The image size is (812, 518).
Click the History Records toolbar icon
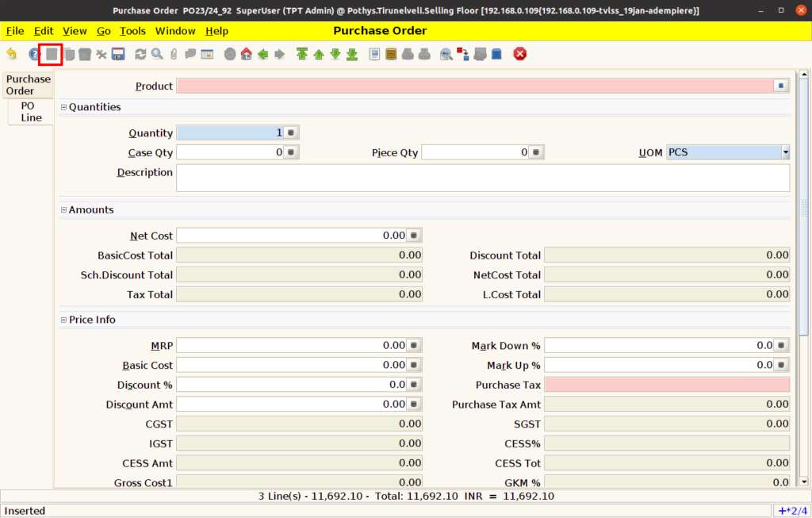pyautogui.click(x=230, y=54)
